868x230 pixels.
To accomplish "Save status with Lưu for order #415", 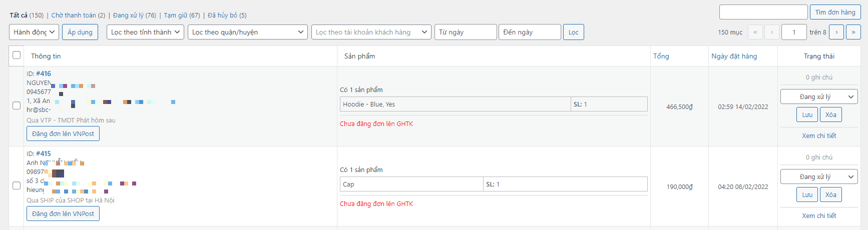I will [807, 194].
